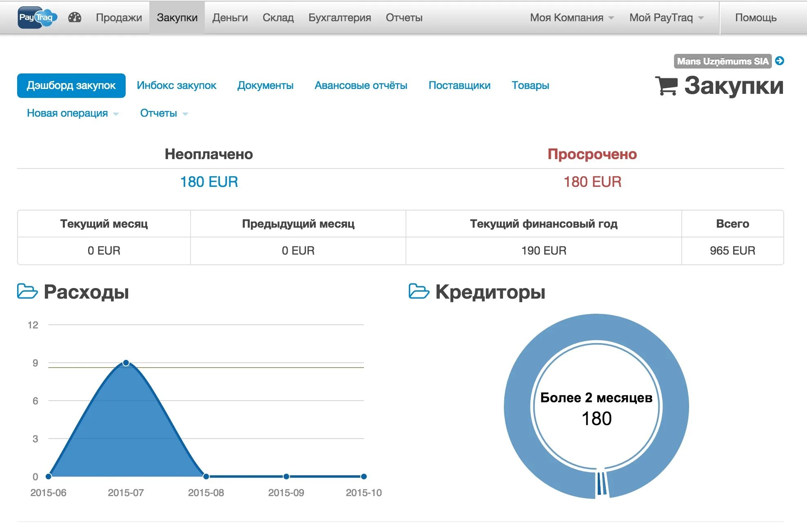Click the 2015-07 peak data point
The height and width of the screenshot is (532, 807).
click(x=126, y=363)
